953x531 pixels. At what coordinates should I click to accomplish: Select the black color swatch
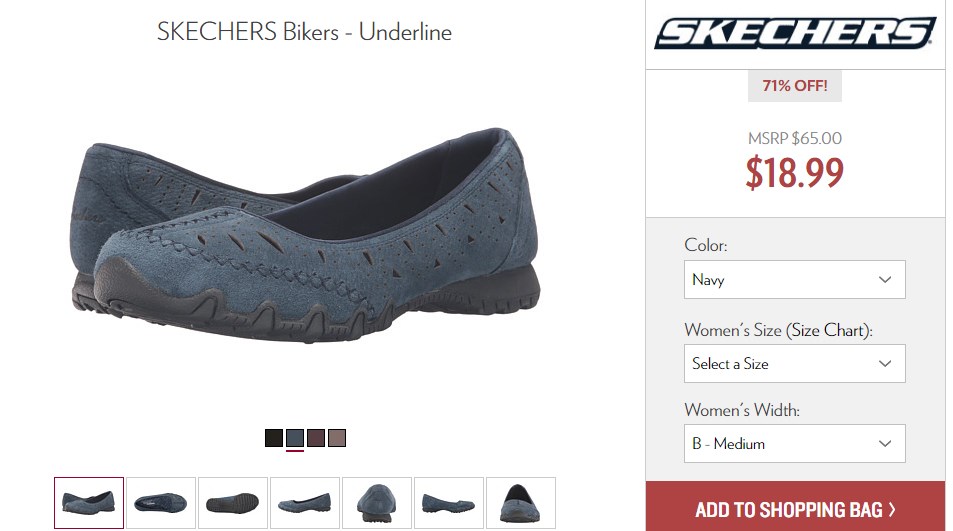click(274, 438)
